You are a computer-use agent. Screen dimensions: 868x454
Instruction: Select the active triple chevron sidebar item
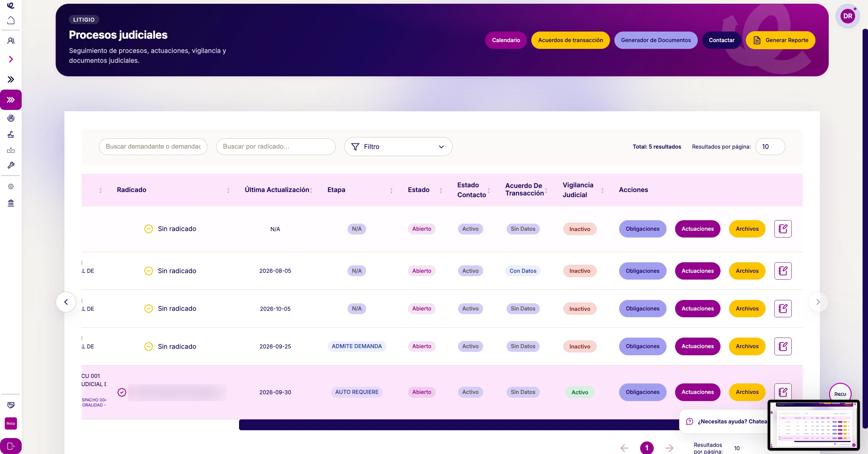(x=11, y=100)
